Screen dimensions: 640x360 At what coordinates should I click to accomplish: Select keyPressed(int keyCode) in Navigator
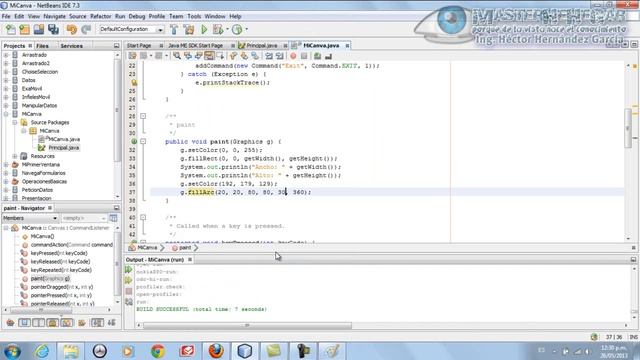(x=59, y=253)
